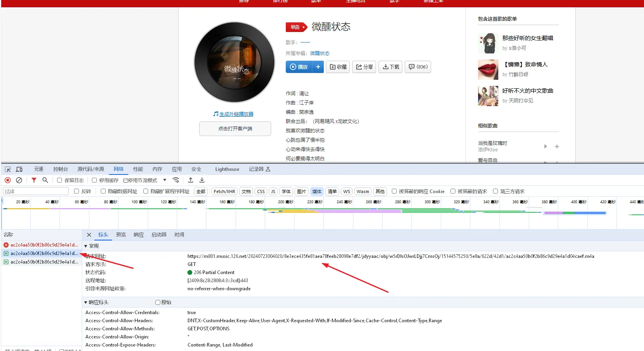Open throttling mode dropdown

click(x=145, y=180)
